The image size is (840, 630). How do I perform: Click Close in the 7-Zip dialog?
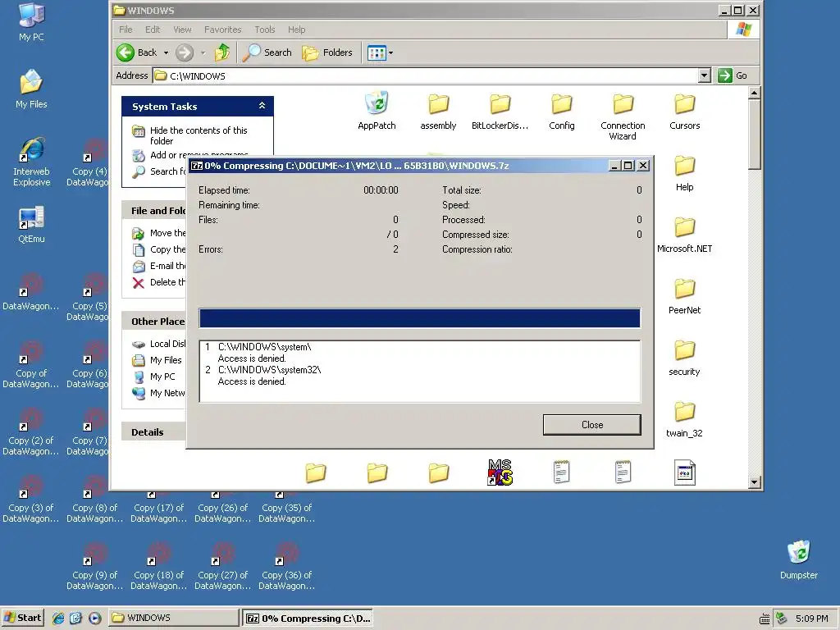click(x=592, y=425)
